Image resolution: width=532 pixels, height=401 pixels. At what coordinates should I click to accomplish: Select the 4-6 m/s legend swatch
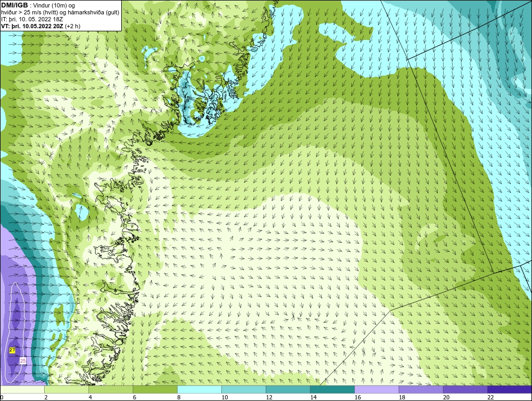(111, 389)
